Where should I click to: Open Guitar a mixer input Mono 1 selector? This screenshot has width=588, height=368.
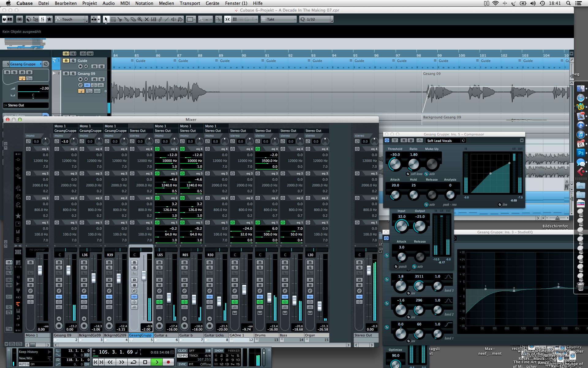point(166,126)
